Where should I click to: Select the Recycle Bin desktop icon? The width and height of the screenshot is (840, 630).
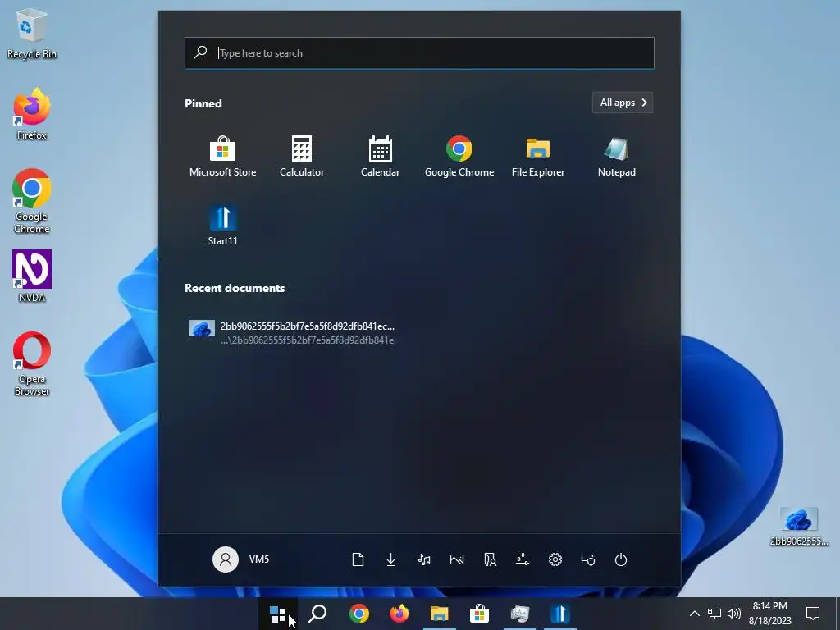pos(32,33)
